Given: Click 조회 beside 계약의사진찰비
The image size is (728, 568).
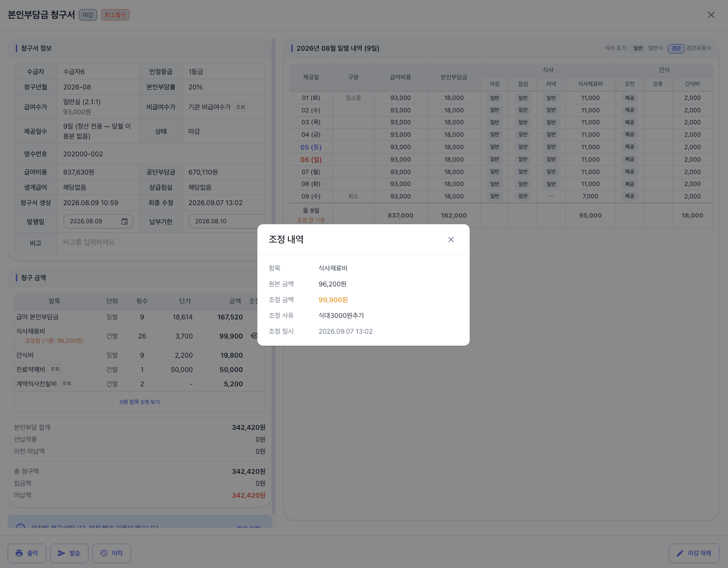Looking at the screenshot, I should 66,383.
